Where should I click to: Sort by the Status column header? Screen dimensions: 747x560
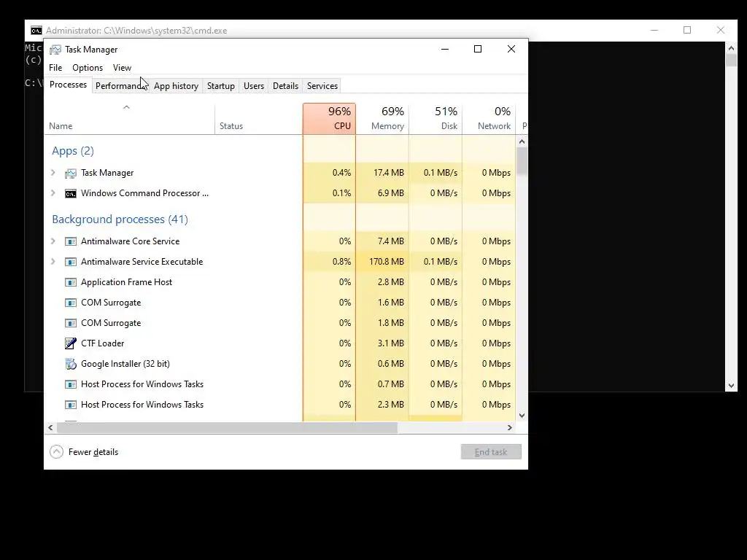pyautogui.click(x=258, y=119)
